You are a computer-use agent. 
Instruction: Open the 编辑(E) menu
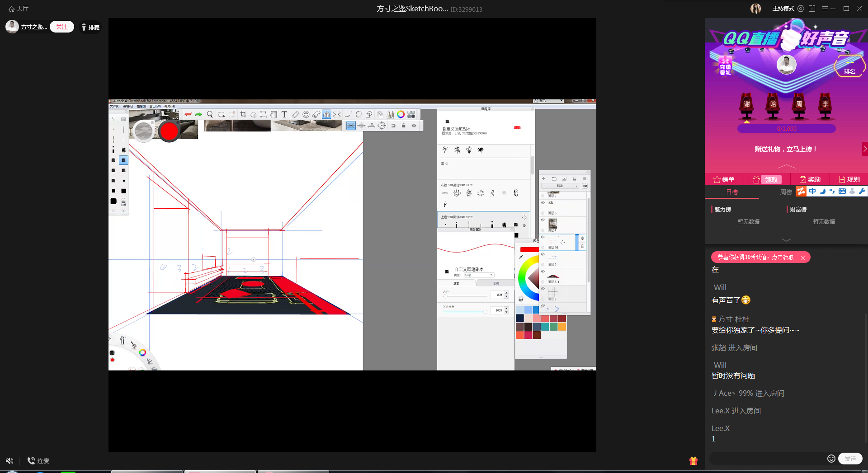pos(128,107)
